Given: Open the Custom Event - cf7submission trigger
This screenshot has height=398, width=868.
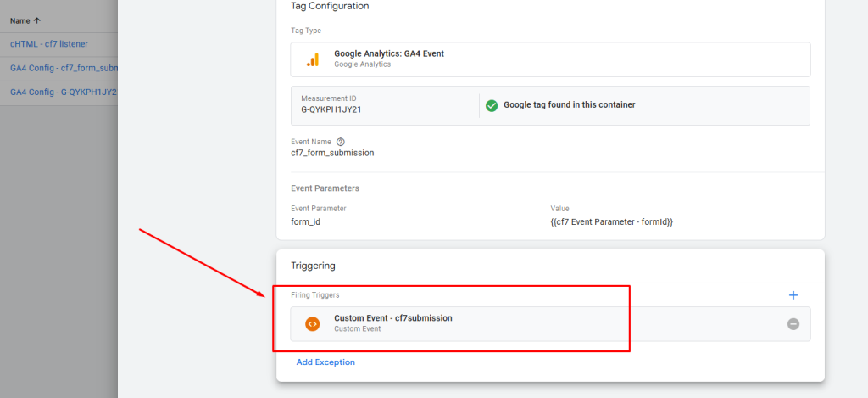Looking at the screenshot, I should 550,323.
